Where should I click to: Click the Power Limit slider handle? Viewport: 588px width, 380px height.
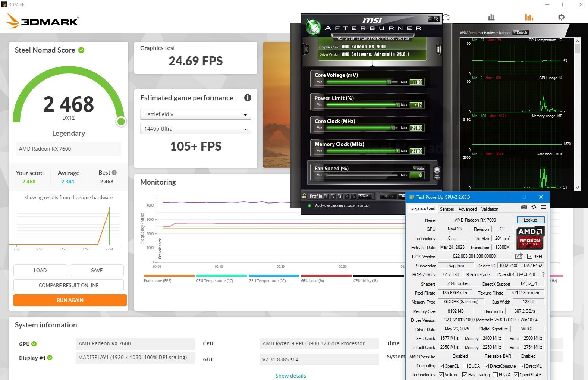[397, 104]
